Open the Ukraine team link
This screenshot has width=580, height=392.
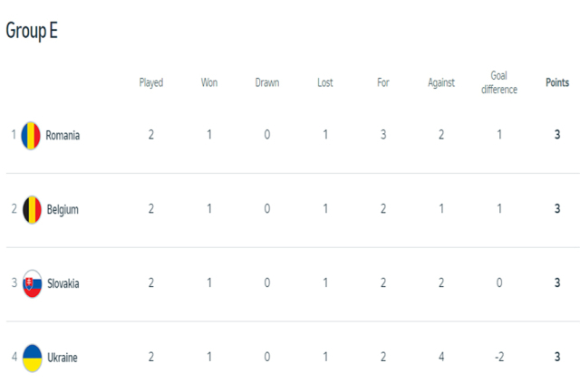63,358
